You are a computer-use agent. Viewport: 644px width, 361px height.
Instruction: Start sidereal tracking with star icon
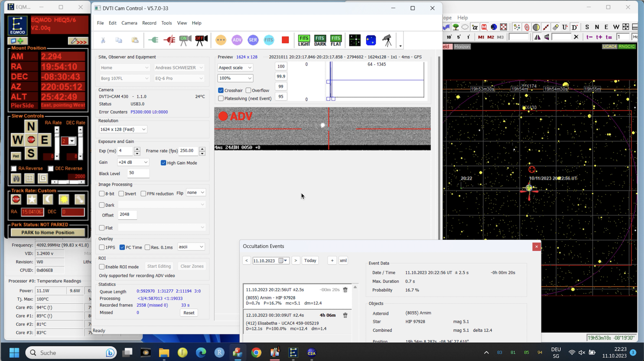[32, 199]
